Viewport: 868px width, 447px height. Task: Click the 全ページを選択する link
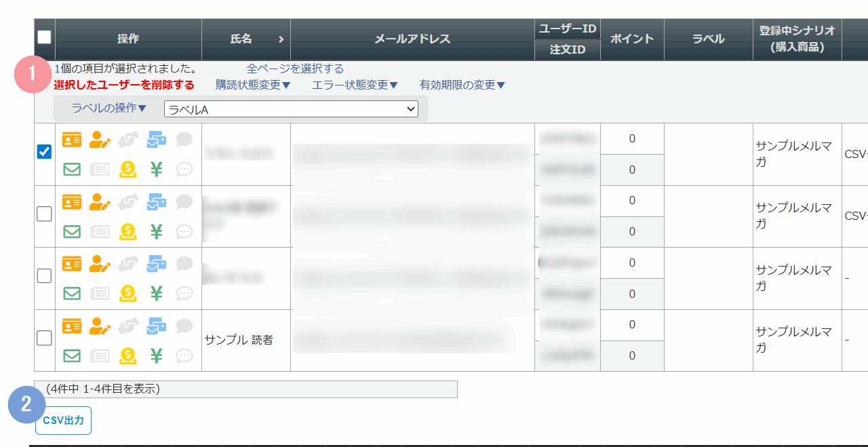295,69
